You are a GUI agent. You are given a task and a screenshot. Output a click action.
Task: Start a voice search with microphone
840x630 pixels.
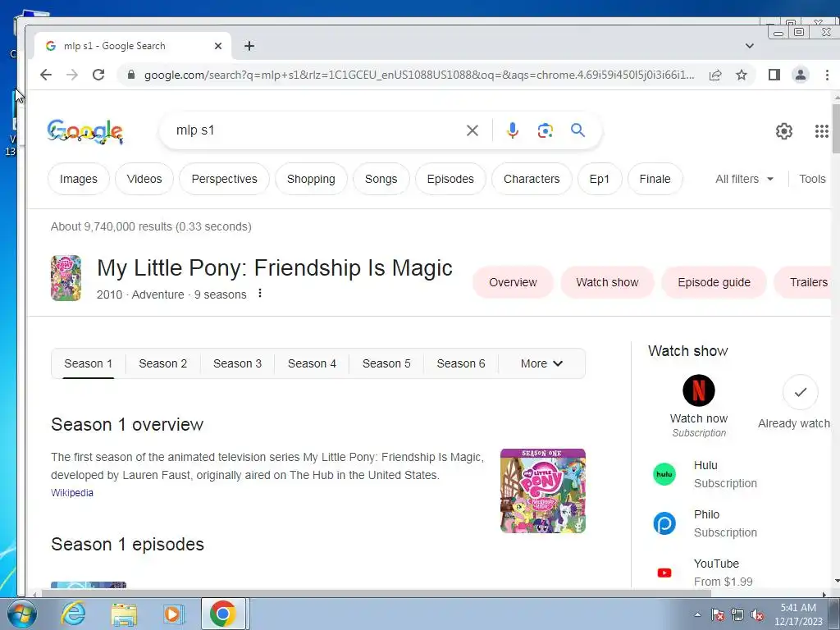(512, 130)
